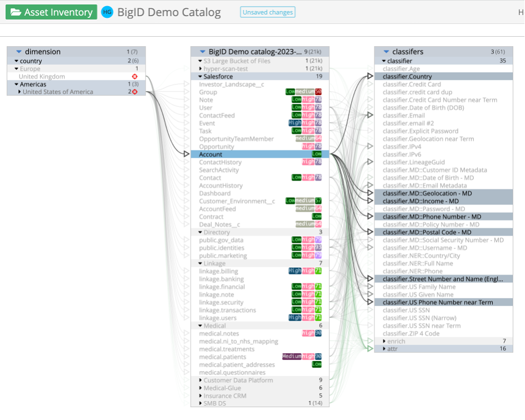Click the 93 badge on public.identities row
The image size is (525, 420).
pyautogui.click(x=318, y=247)
